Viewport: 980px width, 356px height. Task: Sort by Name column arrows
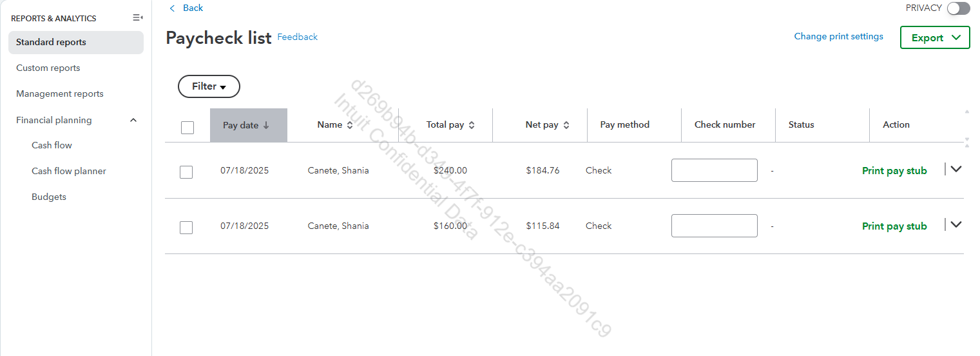click(350, 125)
